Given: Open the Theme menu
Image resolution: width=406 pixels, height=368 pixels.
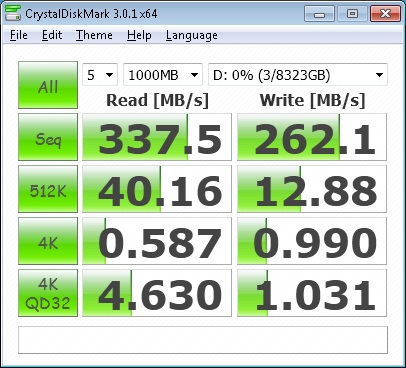Looking at the screenshot, I should click(94, 35).
